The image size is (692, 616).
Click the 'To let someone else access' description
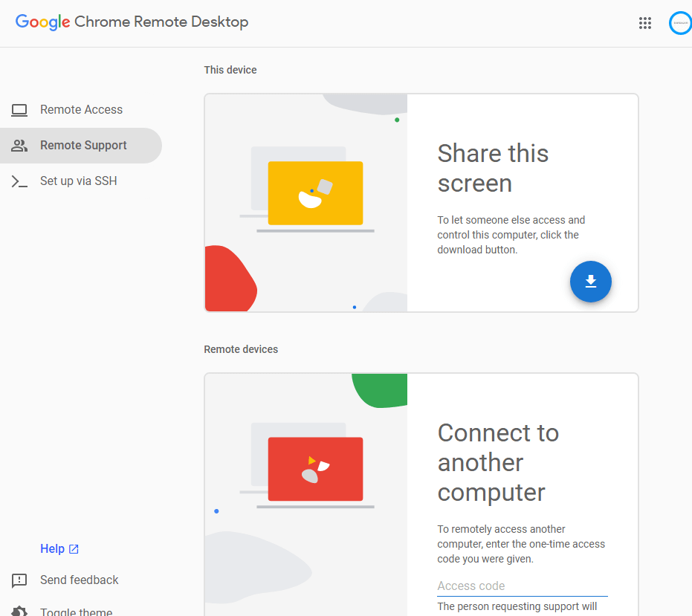(x=511, y=235)
